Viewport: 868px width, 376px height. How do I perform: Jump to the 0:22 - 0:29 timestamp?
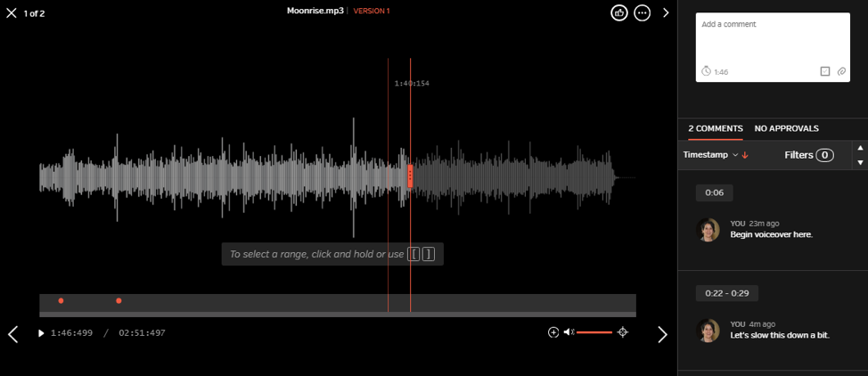click(x=727, y=293)
